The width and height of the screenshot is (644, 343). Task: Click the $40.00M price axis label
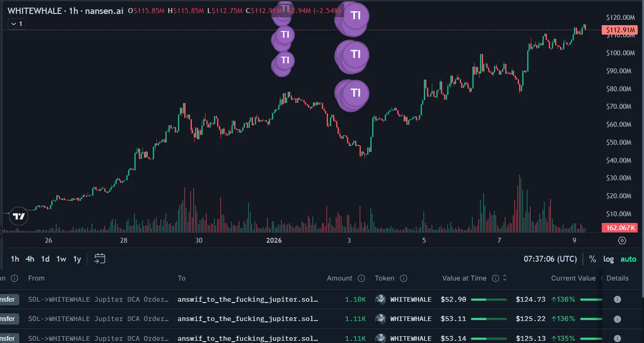(619, 160)
